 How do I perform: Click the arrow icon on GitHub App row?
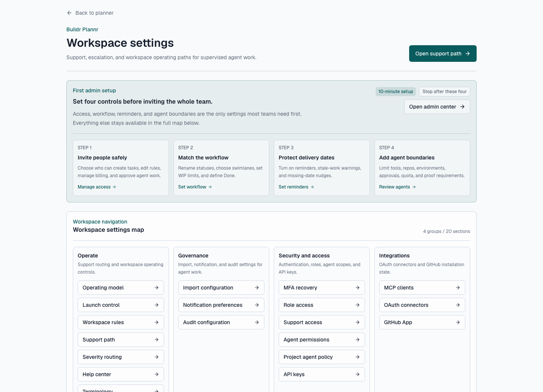click(458, 322)
